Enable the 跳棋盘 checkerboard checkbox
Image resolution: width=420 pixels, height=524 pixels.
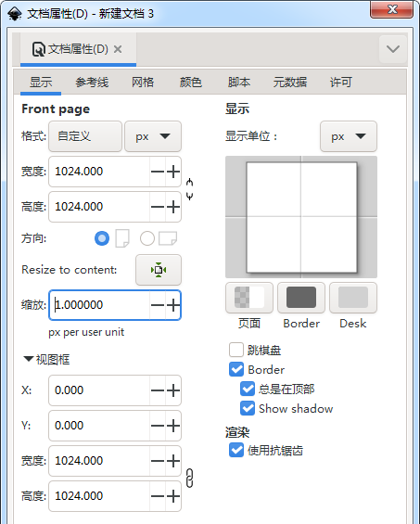click(x=236, y=350)
